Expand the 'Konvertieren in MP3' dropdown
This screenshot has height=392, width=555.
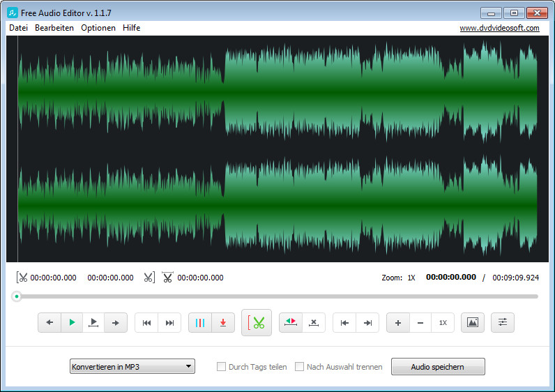click(x=132, y=367)
